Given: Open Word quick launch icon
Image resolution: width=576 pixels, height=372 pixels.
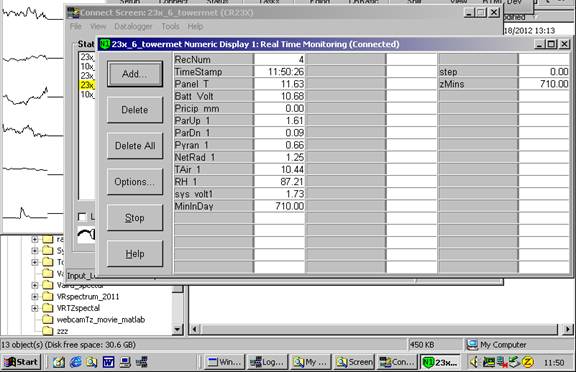Looking at the screenshot, I should (x=108, y=362).
